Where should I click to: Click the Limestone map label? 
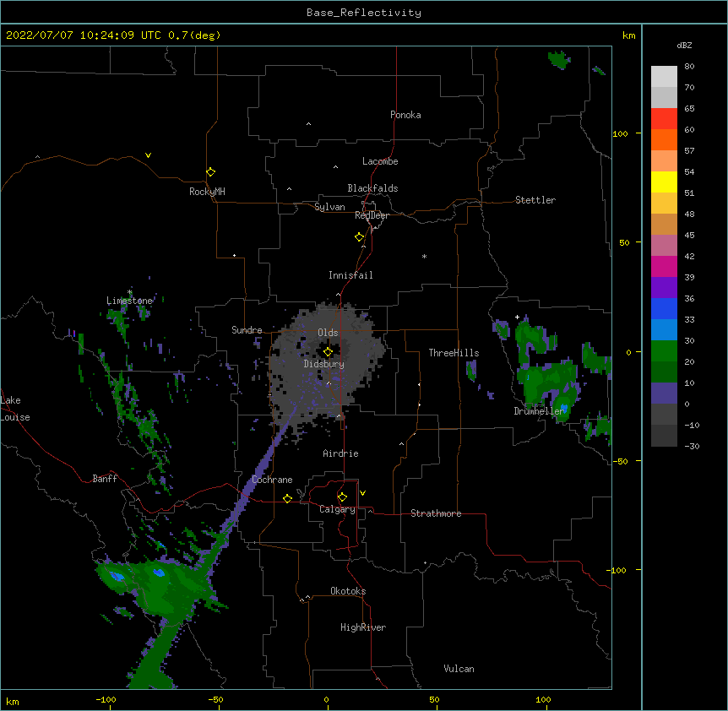pos(129,301)
